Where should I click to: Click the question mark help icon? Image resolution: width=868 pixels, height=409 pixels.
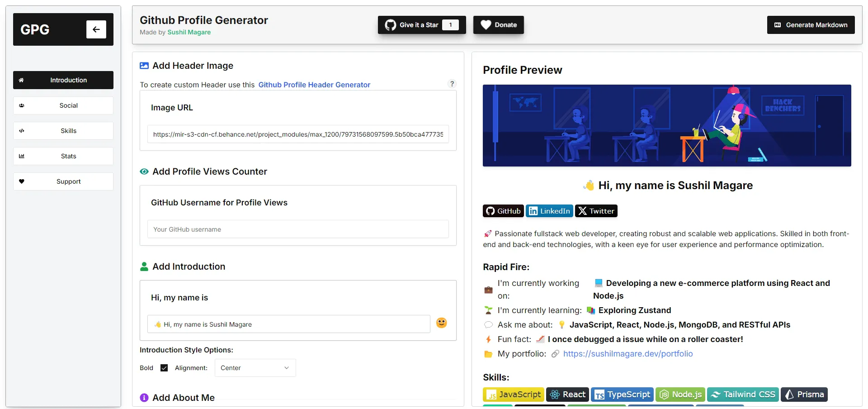452,84
